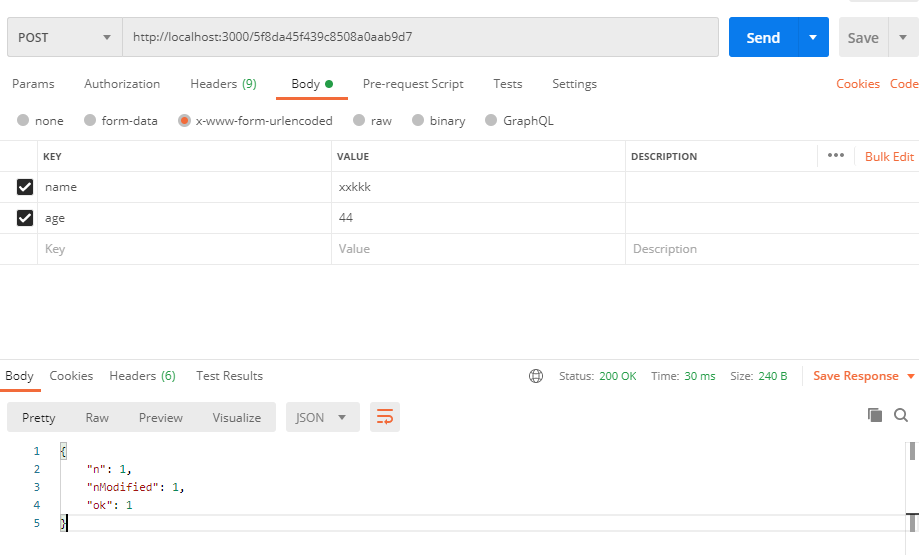Expand the Send button dropdown arrow

[x=813, y=38]
